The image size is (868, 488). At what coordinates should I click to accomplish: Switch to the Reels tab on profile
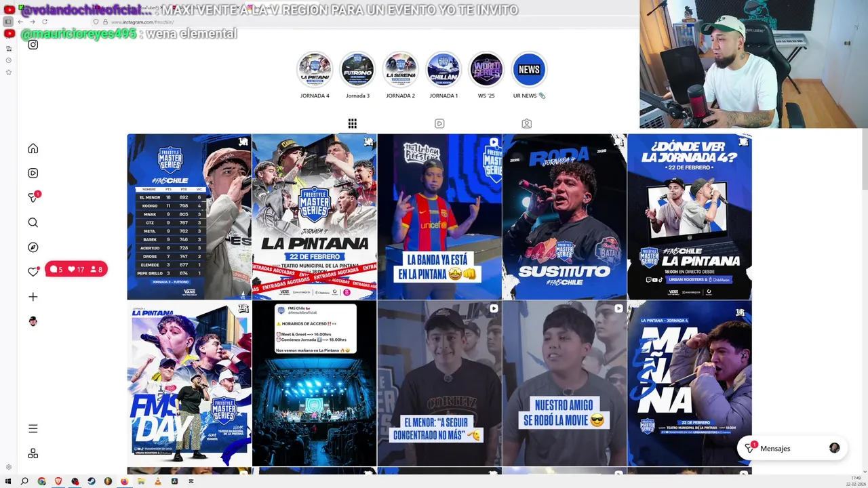[439, 123]
